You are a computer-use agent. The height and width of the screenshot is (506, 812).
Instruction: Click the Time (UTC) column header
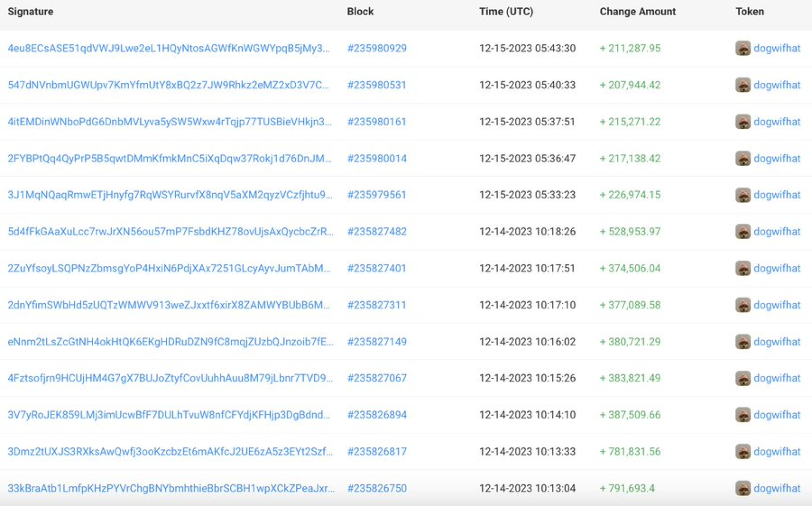(x=506, y=11)
